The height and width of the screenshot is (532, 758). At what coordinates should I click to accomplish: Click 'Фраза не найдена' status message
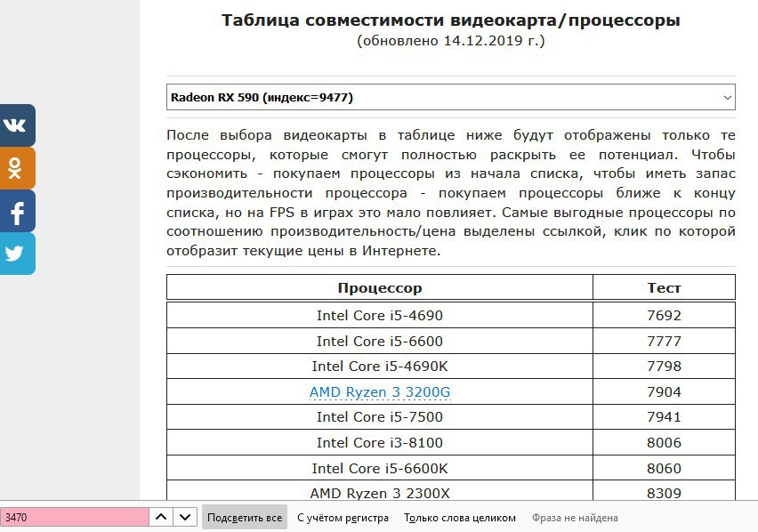coord(575,518)
